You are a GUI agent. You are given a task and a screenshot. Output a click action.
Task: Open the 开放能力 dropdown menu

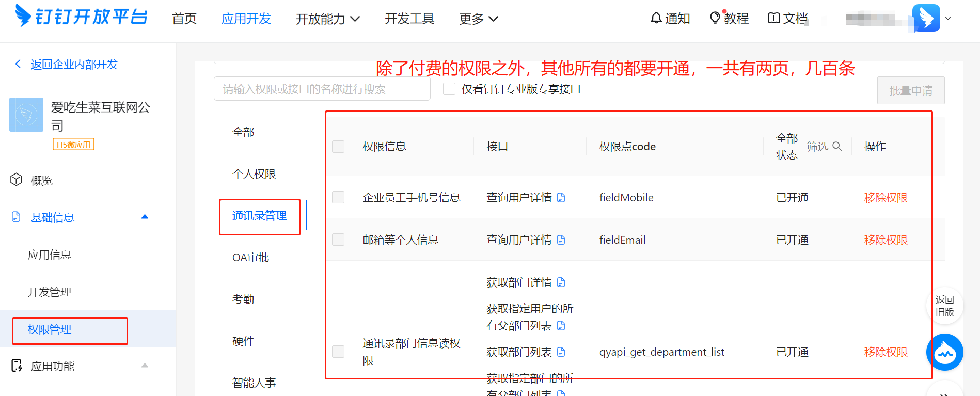(x=328, y=19)
